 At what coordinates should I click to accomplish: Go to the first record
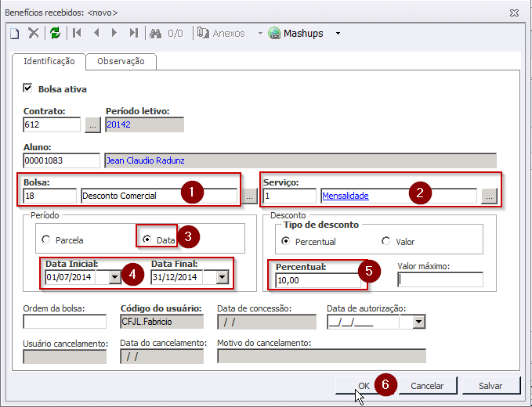tap(77, 34)
